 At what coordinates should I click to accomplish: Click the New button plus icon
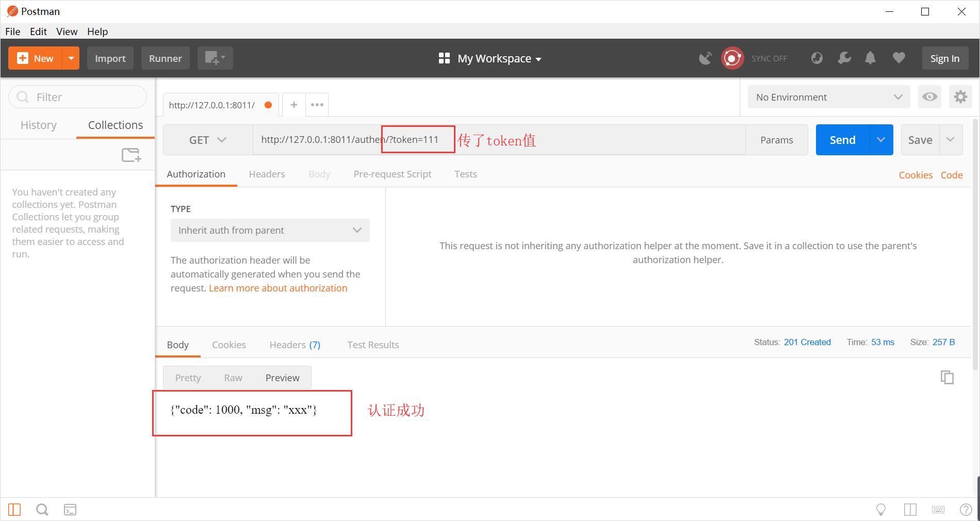(23, 58)
